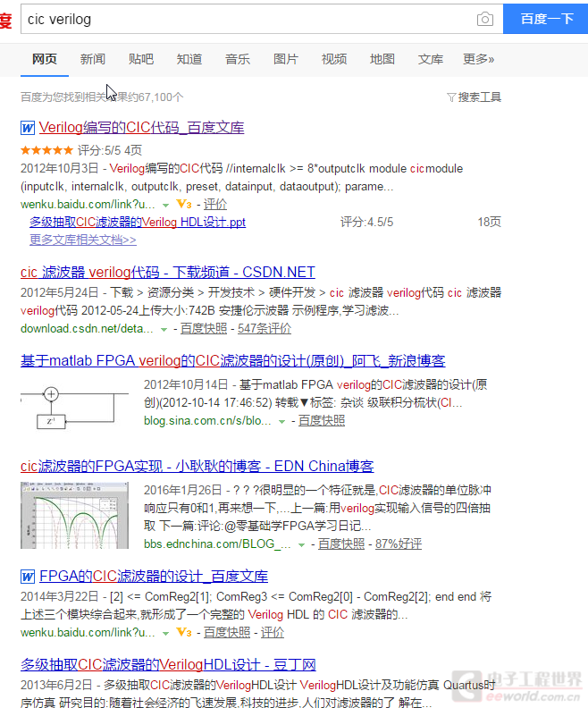588x708 pixels.
Task: Open 多级抽取CIC滤波器的VerilogHDL设计 - 豆丁网 result
Action: 168,665
